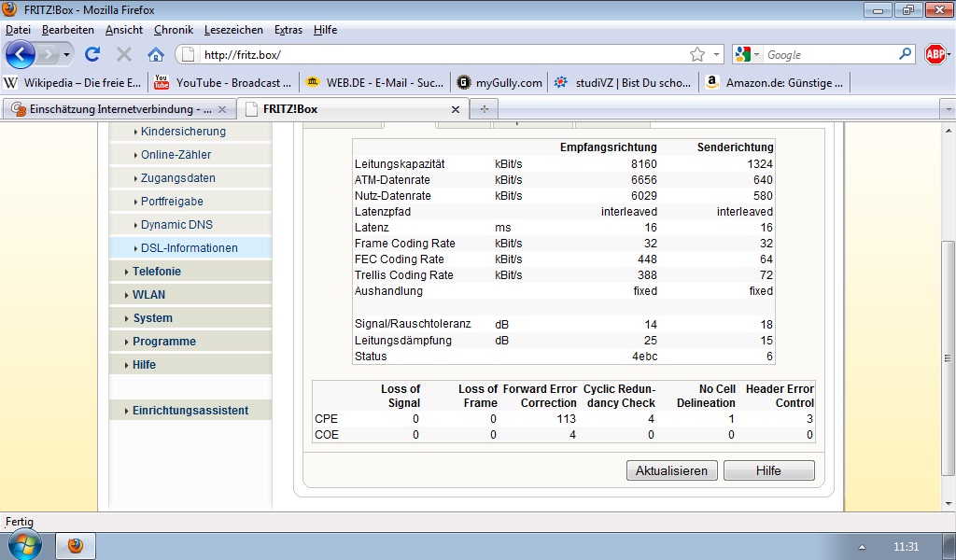Open the search engine selector dropdown
Image resolution: width=956 pixels, height=560 pixels.
pos(748,55)
